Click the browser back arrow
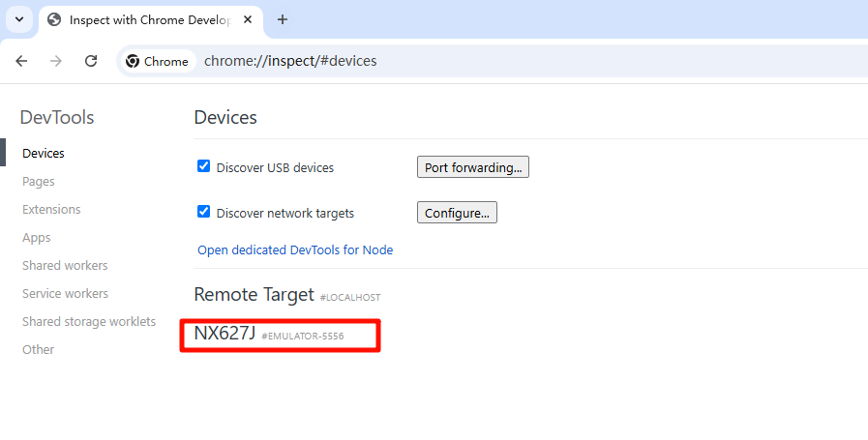Screen dimensions: 868x440 [x=21, y=61]
